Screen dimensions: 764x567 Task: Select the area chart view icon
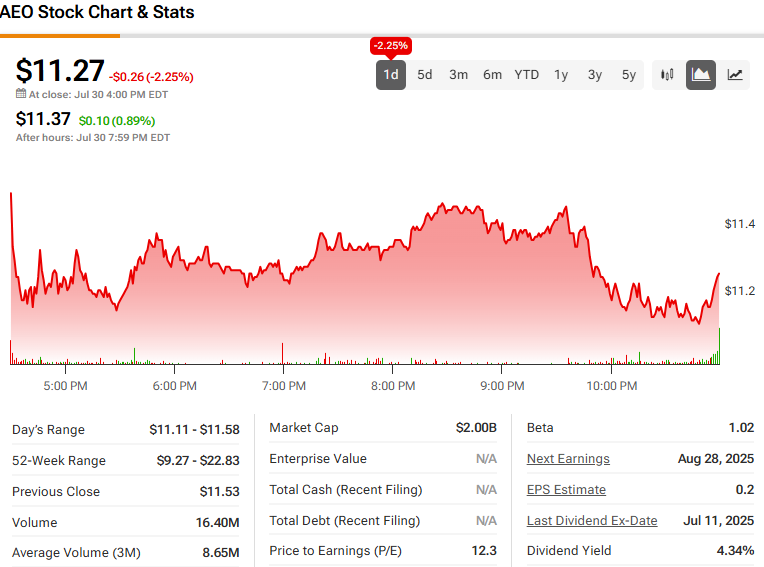pos(701,75)
